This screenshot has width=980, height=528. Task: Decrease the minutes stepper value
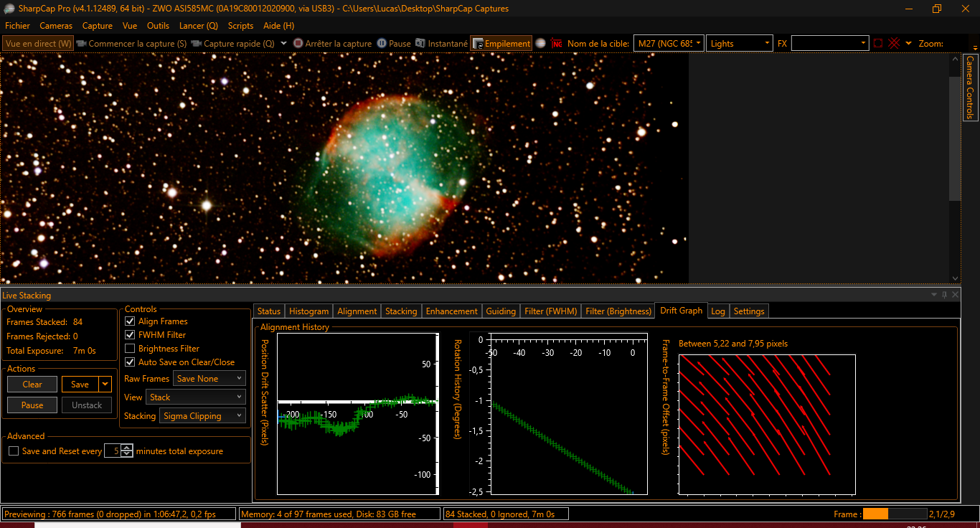point(127,455)
